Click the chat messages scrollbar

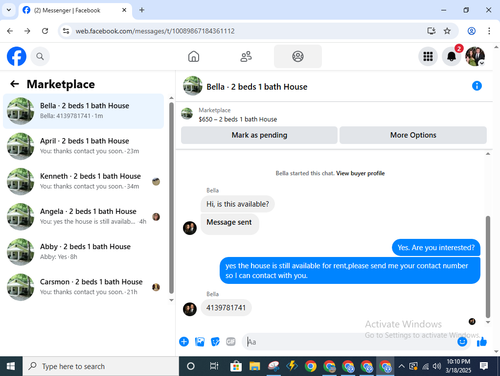tap(488, 267)
